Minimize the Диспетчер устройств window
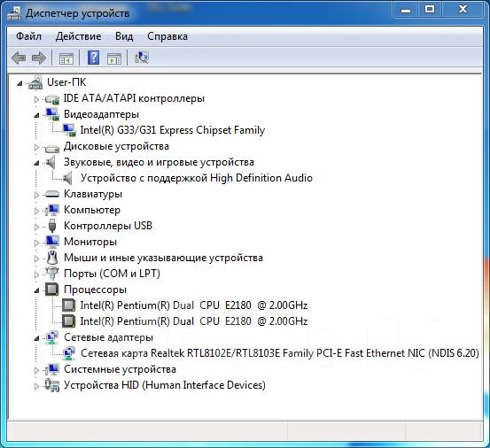 tap(406, 11)
